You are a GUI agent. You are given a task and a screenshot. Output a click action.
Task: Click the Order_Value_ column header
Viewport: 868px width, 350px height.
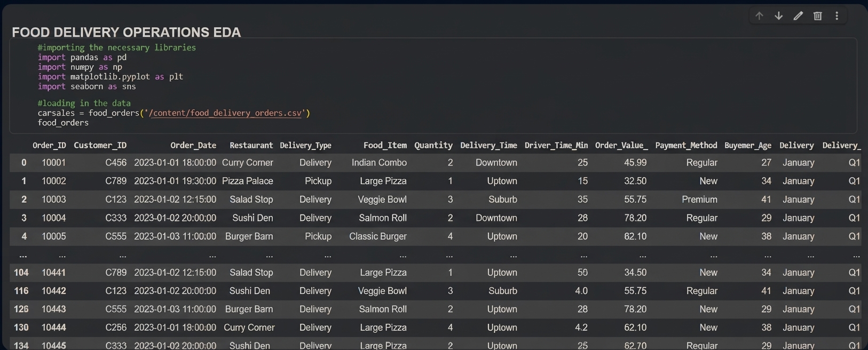[x=621, y=145]
